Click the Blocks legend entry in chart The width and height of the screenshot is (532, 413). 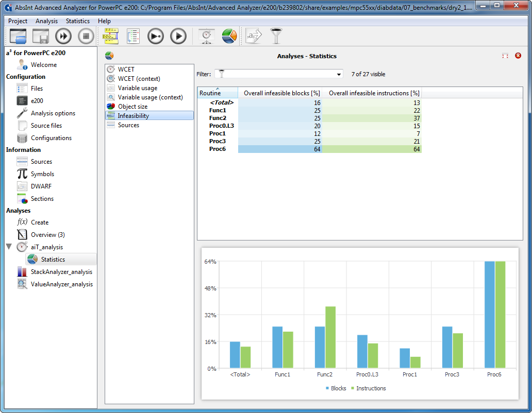point(336,388)
